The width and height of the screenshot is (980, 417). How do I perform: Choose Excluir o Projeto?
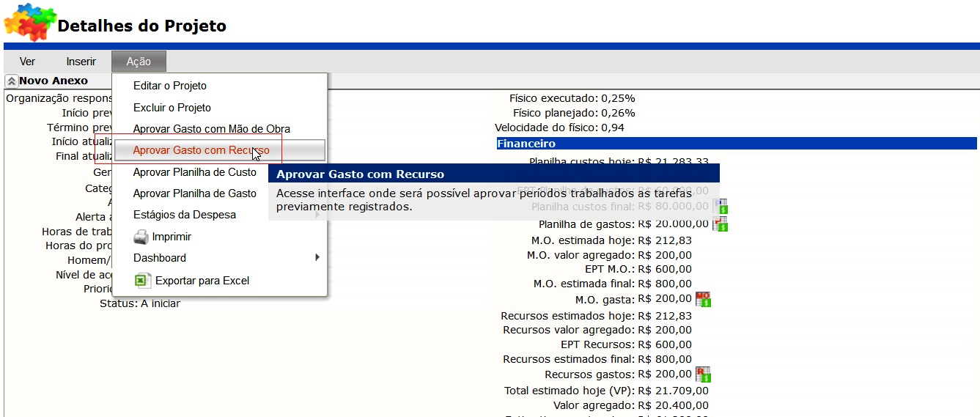coord(172,108)
